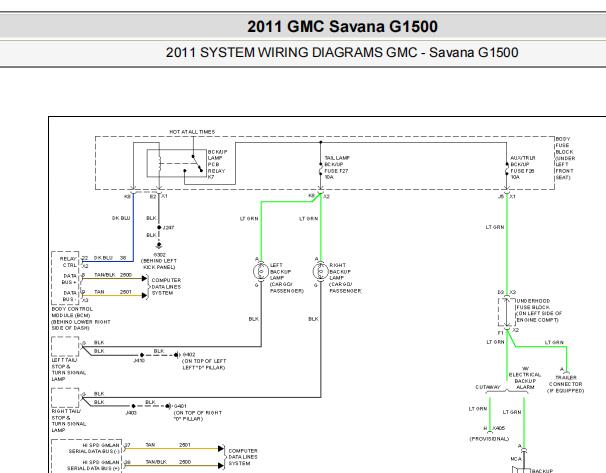Click the J403 splice label
This screenshot has width=606, height=473.
tap(131, 413)
